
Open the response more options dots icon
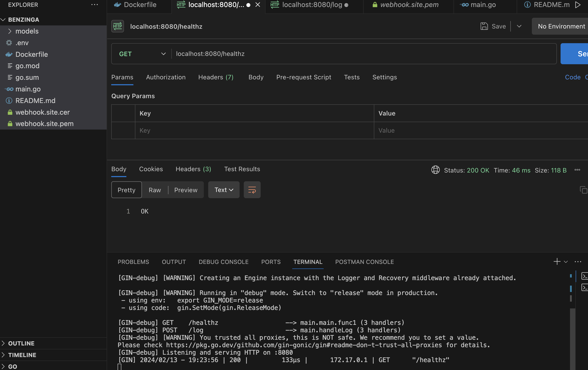(x=577, y=170)
